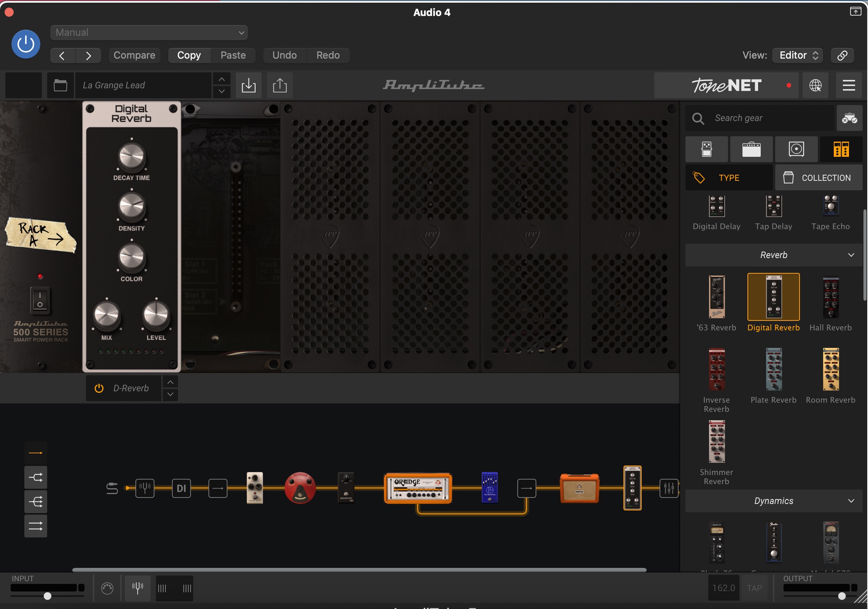Click the export share preset icon

pyautogui.click(x=280, y=85)
